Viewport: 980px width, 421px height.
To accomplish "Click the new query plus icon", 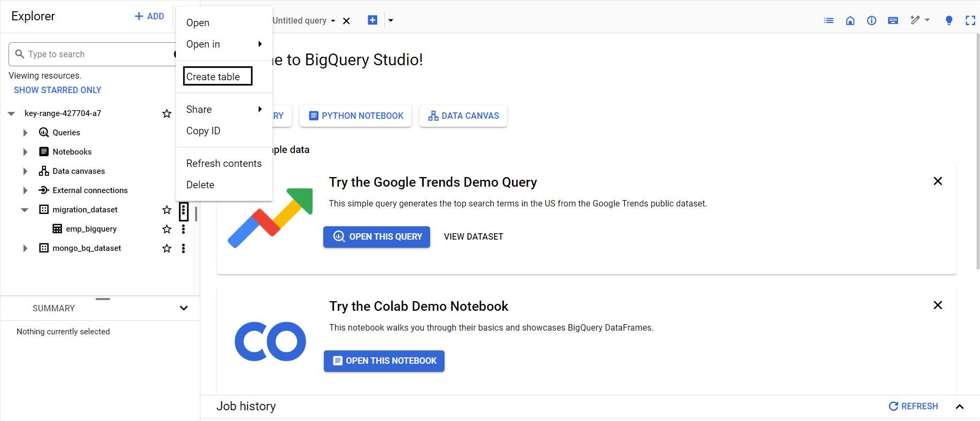I will tap(372, 20).
